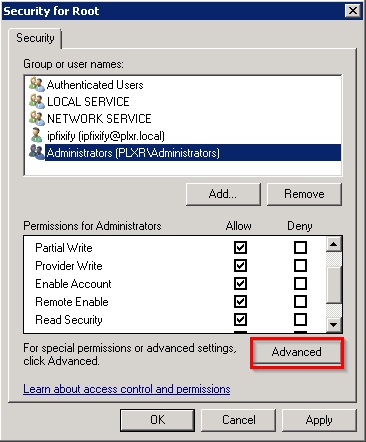This screenshot has height=442, width=366.
Task: Toggle Allow checkbox for Read Security
Action: coord(240,320)
